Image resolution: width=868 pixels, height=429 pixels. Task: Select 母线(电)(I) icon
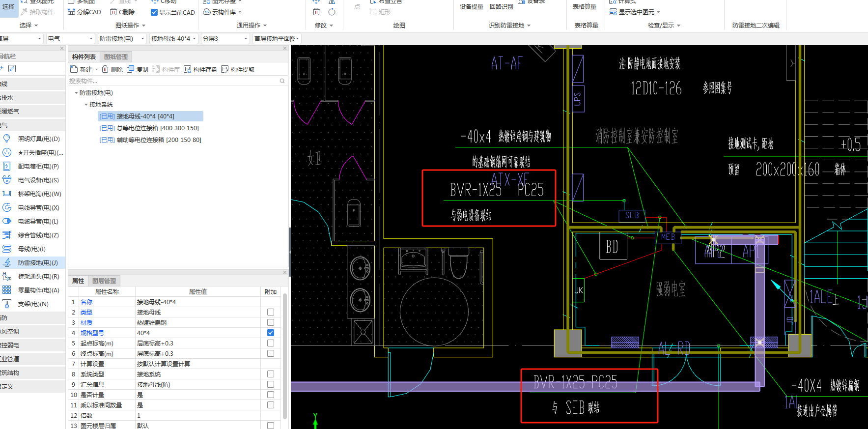pos(7,249)
